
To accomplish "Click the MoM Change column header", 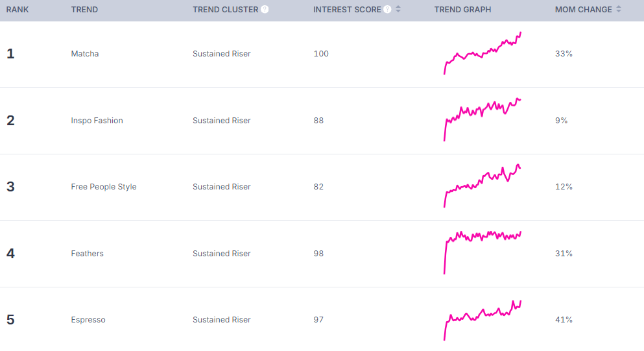I will tap(583, 10).
